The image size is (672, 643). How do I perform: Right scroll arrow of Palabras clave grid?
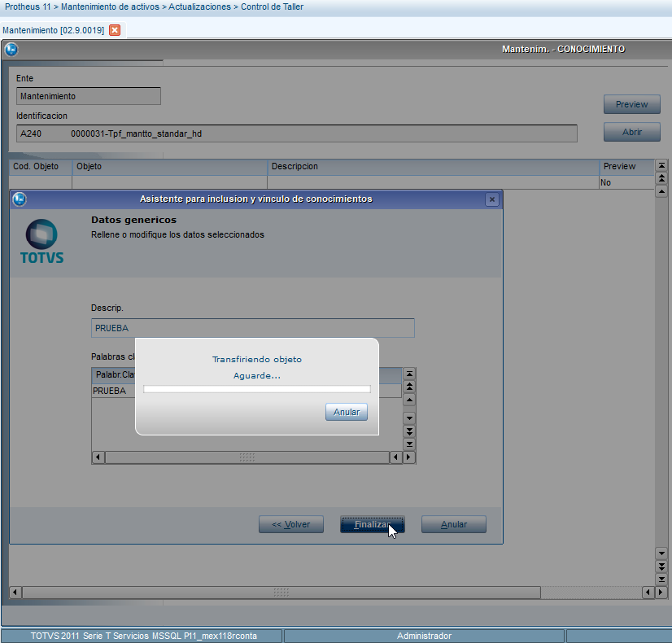coord(408,457)
